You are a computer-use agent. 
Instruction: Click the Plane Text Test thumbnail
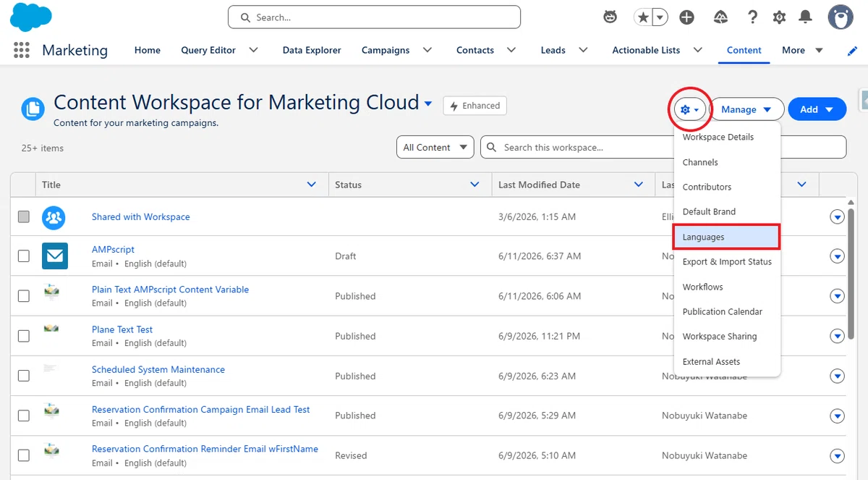pyautogui.click(x=51, y=329)
